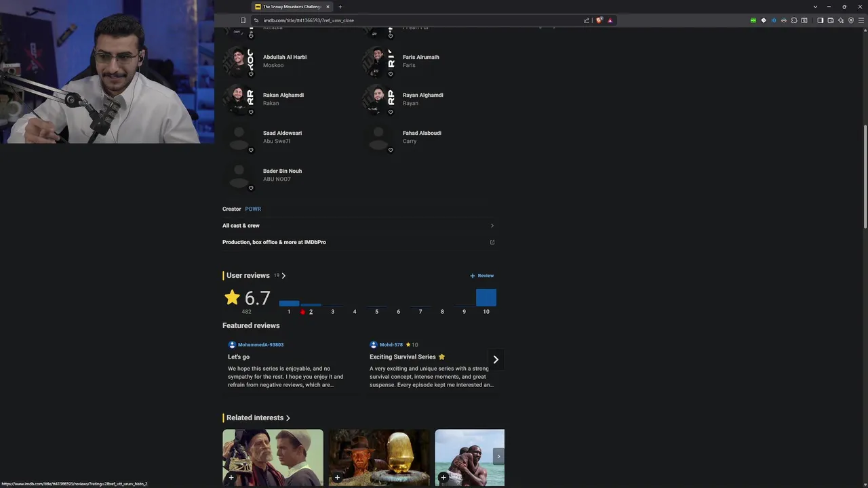The image size is (868, 488).
Task: Open Brave Rewards triangle icon
Action: point(610,20)
